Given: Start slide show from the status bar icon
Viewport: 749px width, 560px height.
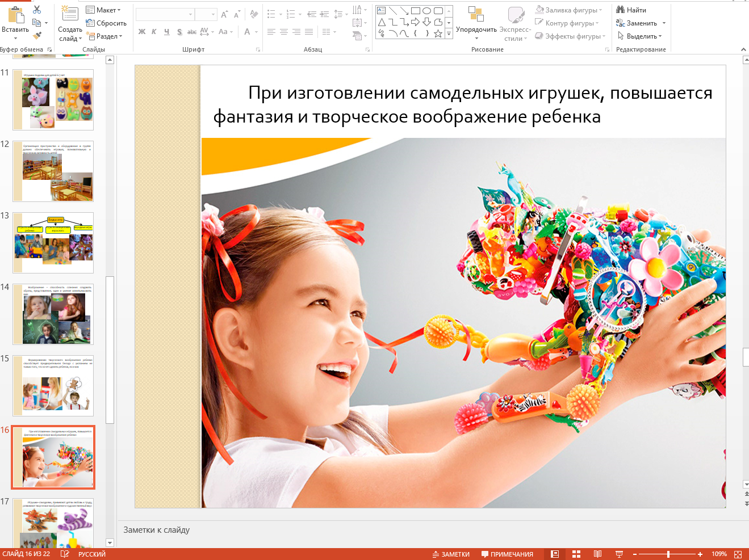Looking at the screenshot, I should [619, 554].
